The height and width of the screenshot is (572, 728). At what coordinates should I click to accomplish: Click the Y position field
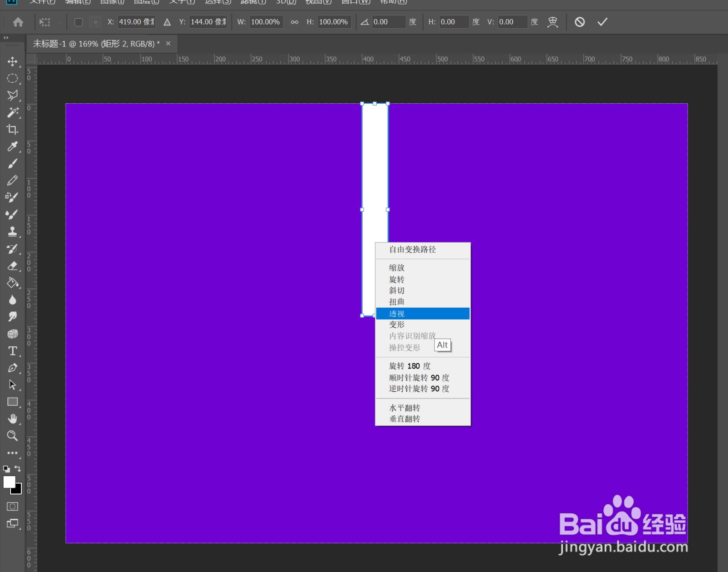click(208, 22)
